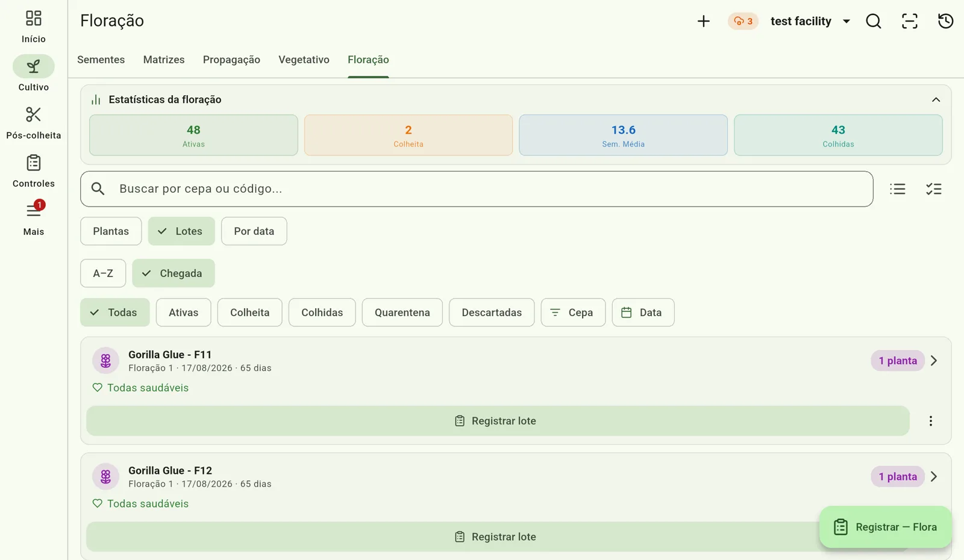Filter by Descartadas status
This screenshot has width=964, height=560.
tap(492, 313)
